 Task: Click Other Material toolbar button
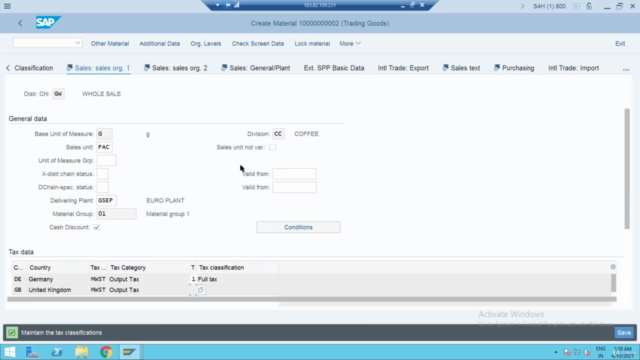[110, 44]
